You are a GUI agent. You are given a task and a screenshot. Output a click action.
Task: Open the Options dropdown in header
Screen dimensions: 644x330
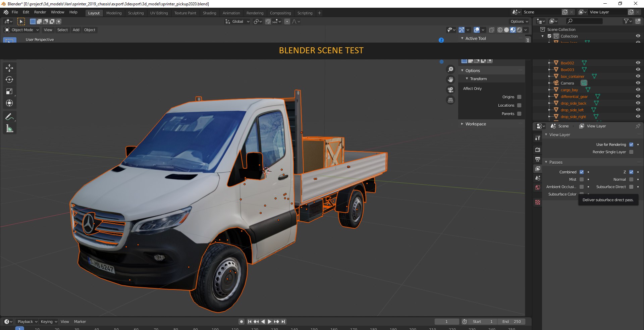coord(519,21)
